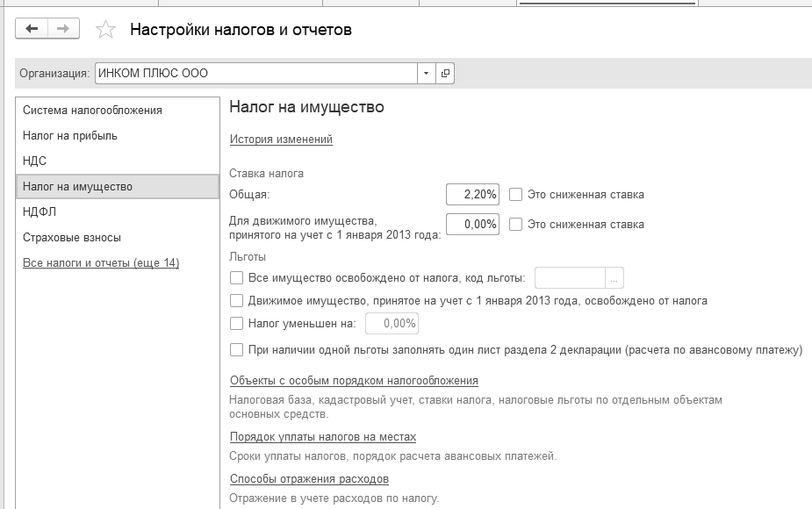
Task: Click text Сроки уплаты налогов description
Action: point(393,456)
